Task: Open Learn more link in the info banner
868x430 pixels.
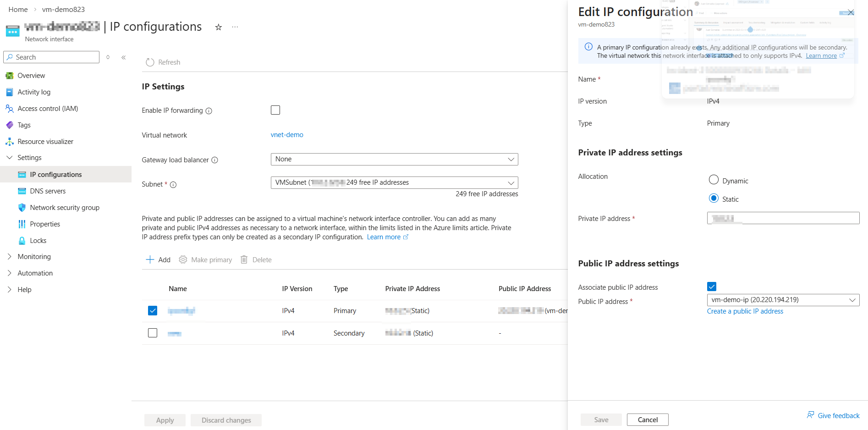Action: pos(821,56)
